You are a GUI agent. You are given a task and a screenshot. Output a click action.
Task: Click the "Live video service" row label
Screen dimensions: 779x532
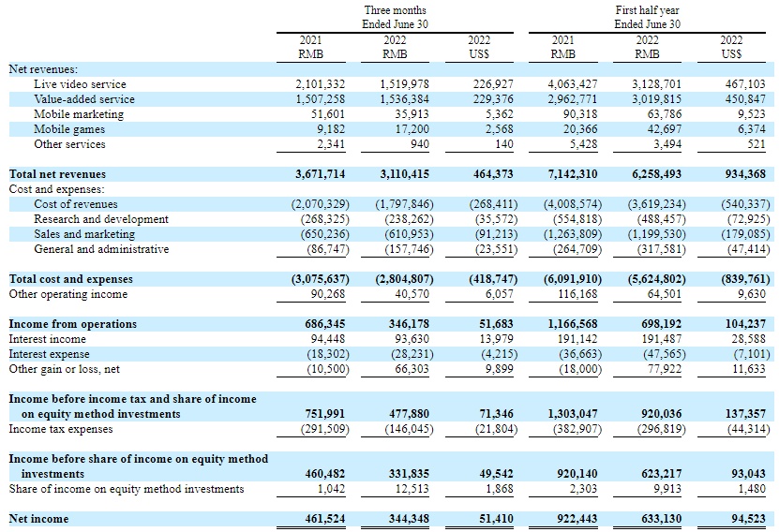point(80,84)
